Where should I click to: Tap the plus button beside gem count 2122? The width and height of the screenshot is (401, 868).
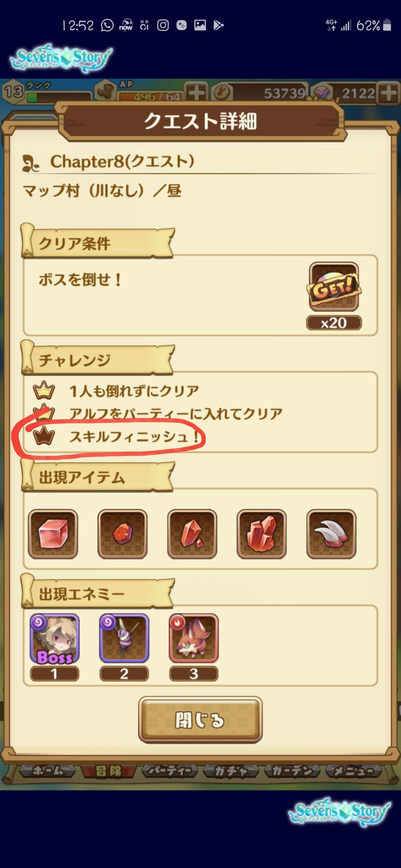(389, 93)
